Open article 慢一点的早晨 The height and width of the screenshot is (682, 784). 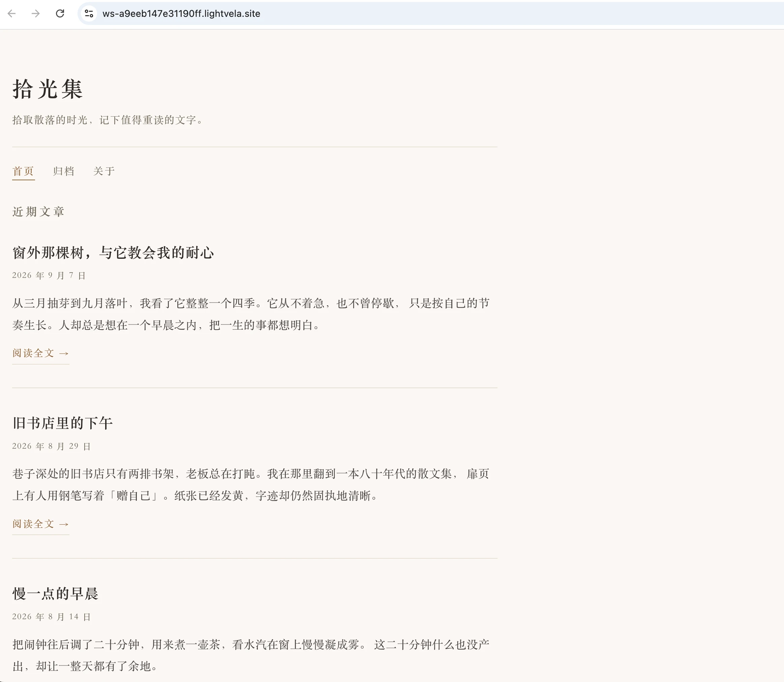tap(55, 594)
